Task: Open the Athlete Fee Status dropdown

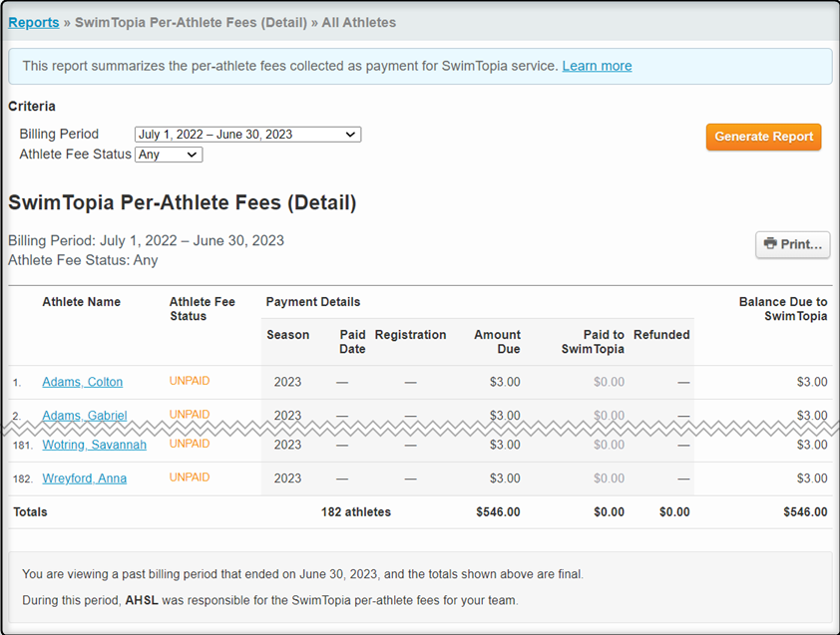Action: [168, 155]
